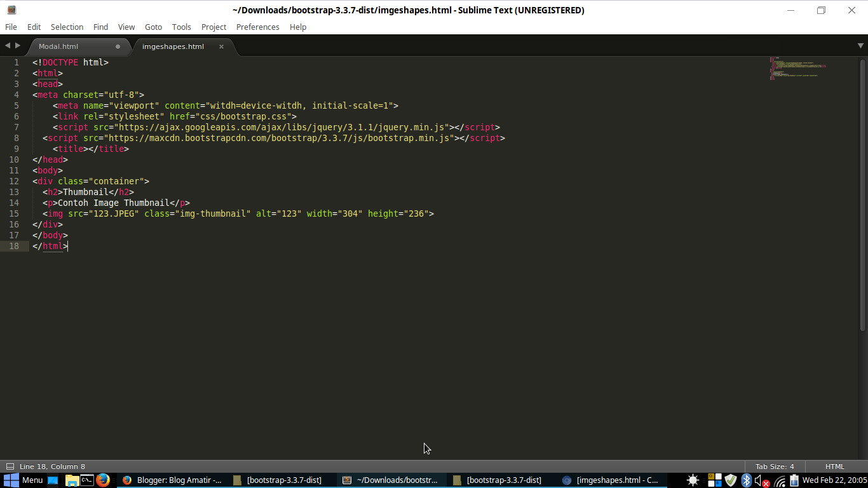Select the imgeshapes.html tab
868x488 pixels.
[x=183, y=46]
